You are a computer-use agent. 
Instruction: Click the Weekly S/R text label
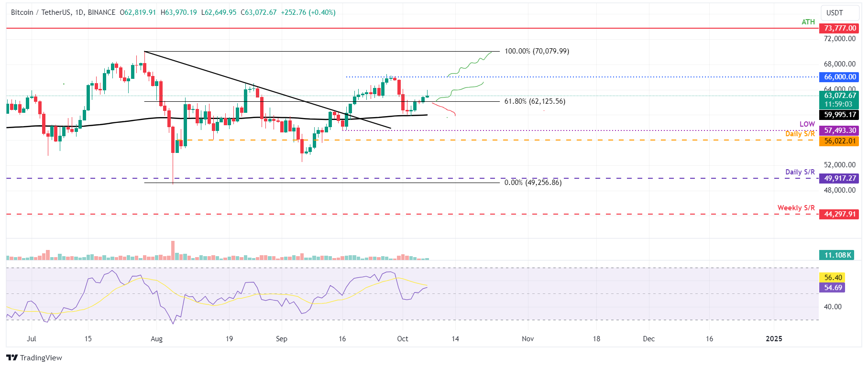(x=796, y=208)
